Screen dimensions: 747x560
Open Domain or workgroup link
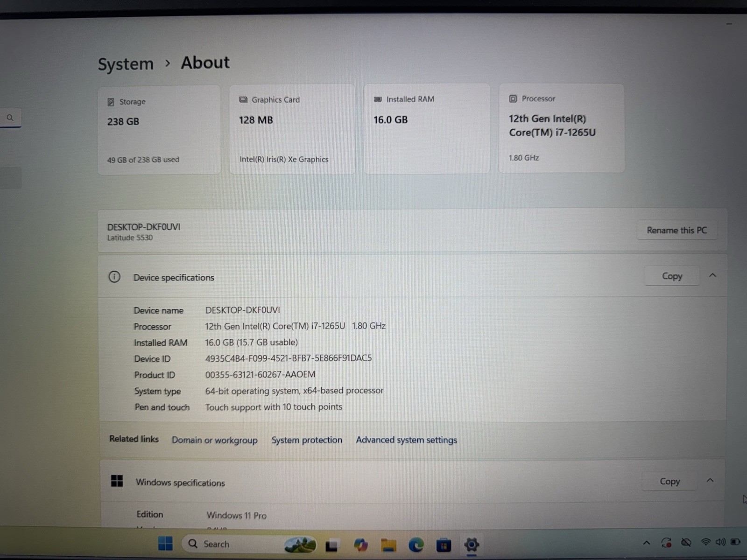point(214,440)
